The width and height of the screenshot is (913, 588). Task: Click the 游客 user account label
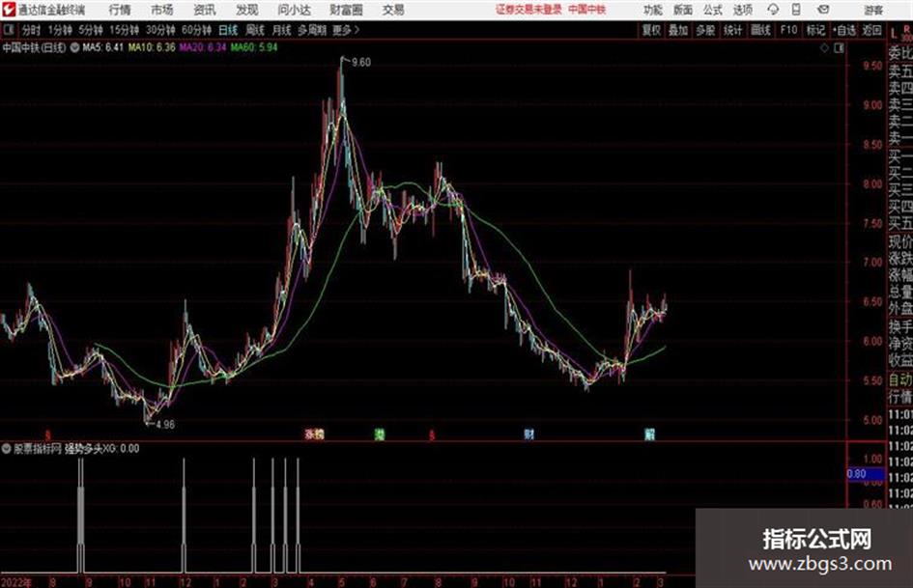[x=872, y=10]
